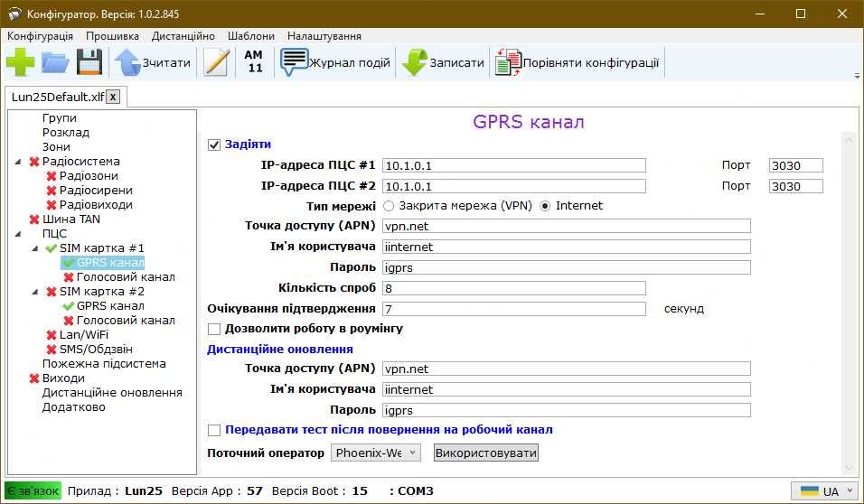Select Пожежна підсистема in the tree
This screenshot has height=504, width=864.
[x=104, y=364]
